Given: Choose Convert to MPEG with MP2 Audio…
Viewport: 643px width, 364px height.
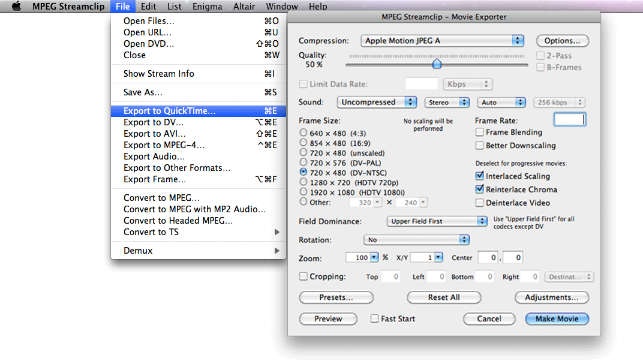Looking at the screenshot, I should pos(199,209).
